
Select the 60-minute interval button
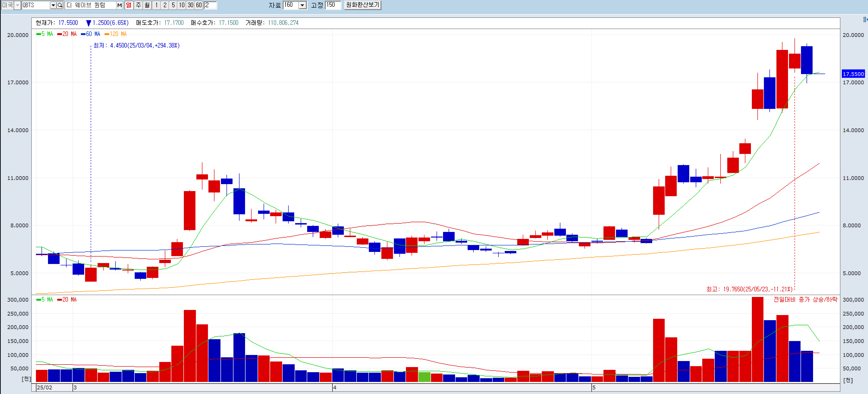[199, 5]
